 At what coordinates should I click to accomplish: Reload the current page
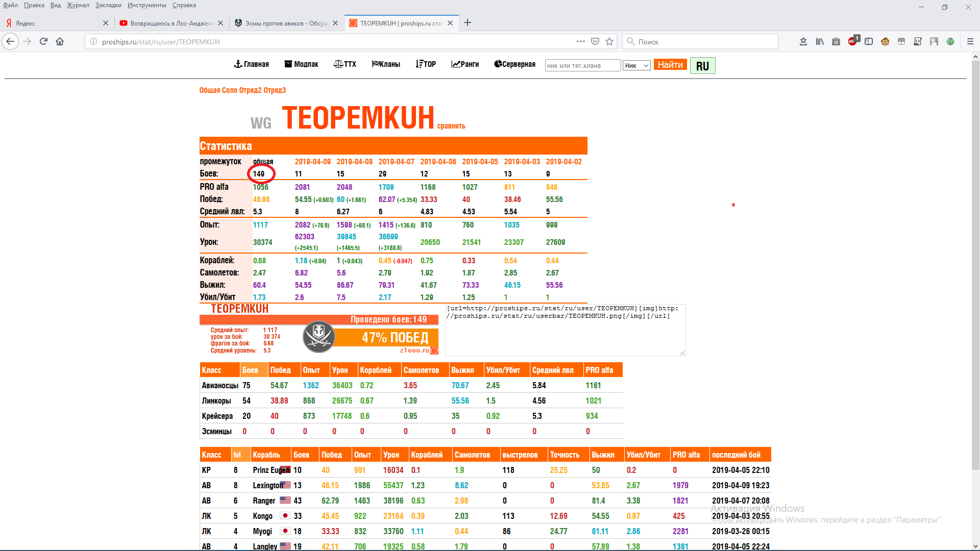(43, 41)
